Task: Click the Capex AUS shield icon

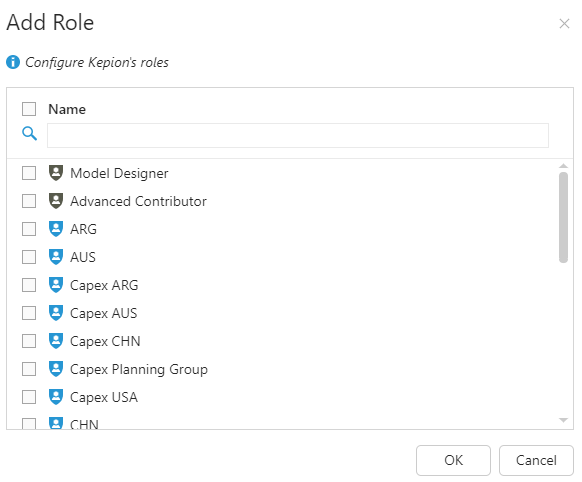Action: (x=56, y=313)
